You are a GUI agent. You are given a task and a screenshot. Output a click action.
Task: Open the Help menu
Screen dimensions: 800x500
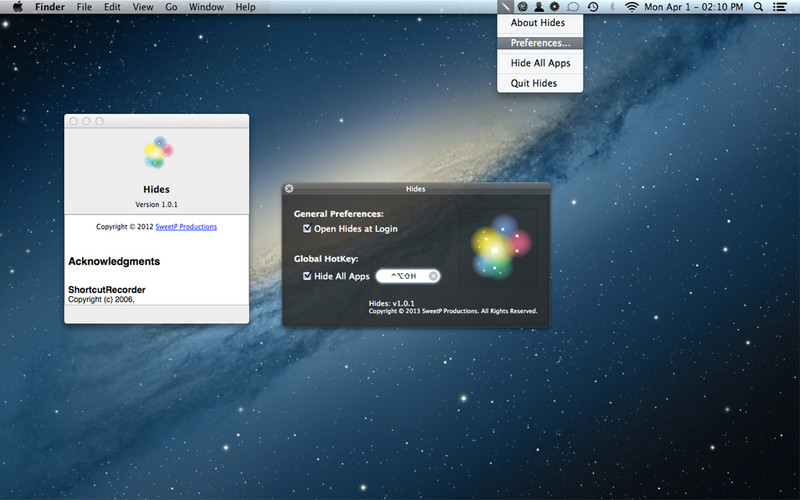[245, 7]
